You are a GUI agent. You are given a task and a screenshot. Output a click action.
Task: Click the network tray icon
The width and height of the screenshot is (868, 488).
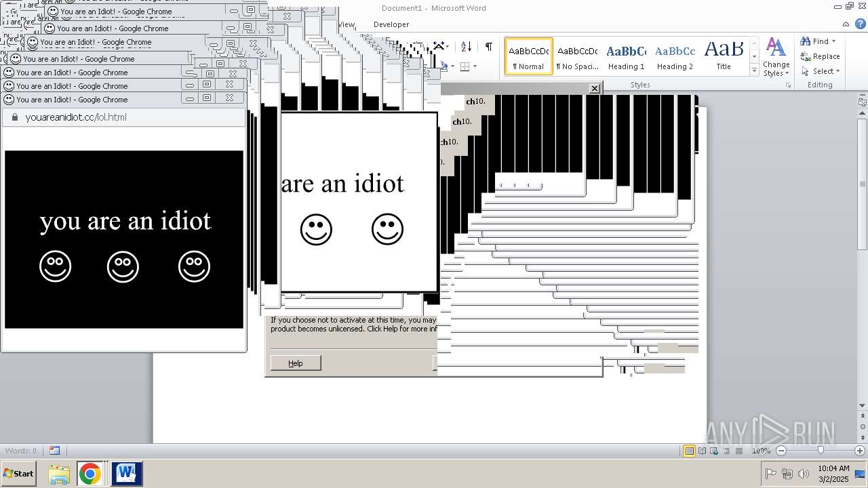pos(787,474)
